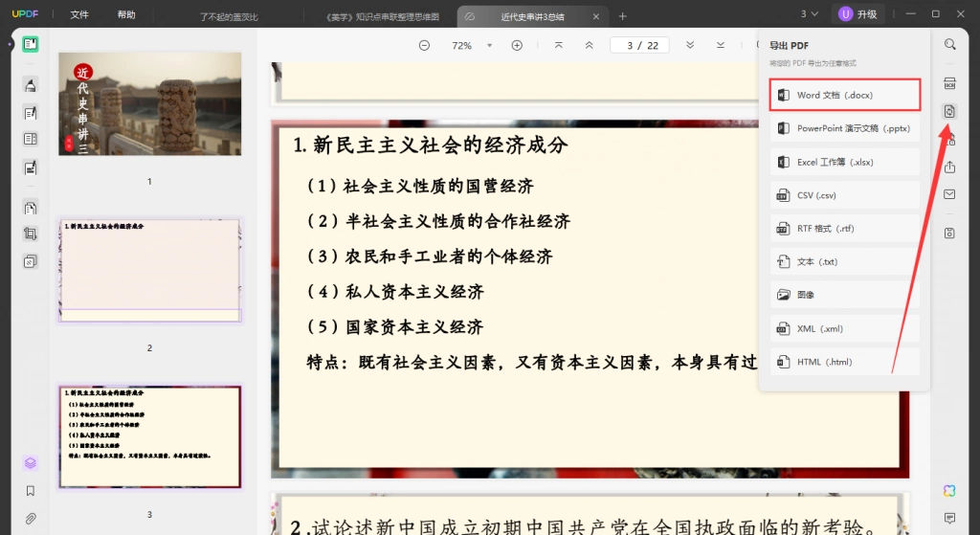Open the Comment highlighter tool
The width and height of the screenshot is (980, 535).
pos(30,85)
